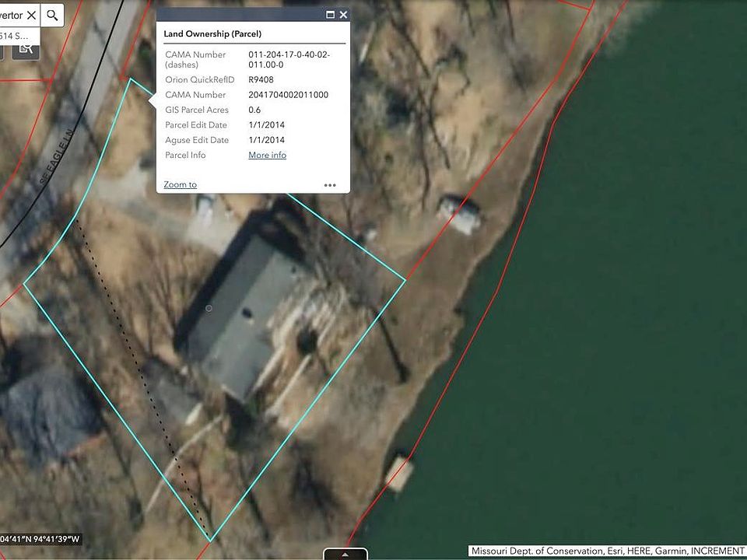Open the popup's three-dot actions menu
Screen dimensions: 747x560
(x=330, y=185)
